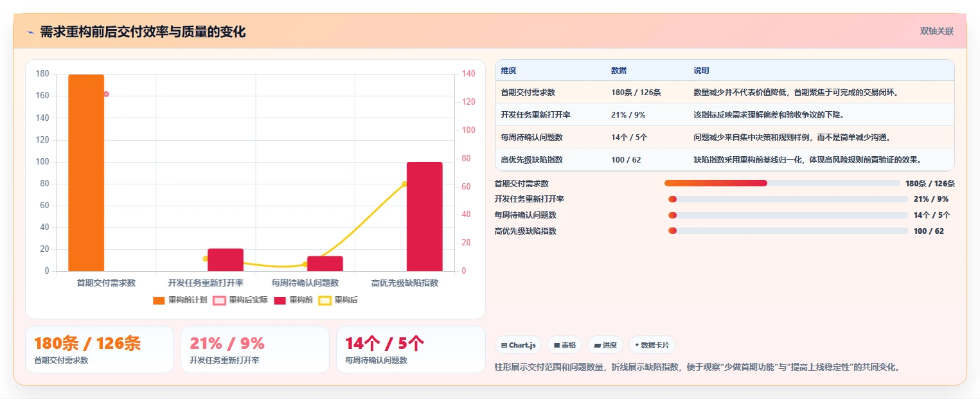
Task: Click the Chart.js tag chip
Action: coord(519,345)
